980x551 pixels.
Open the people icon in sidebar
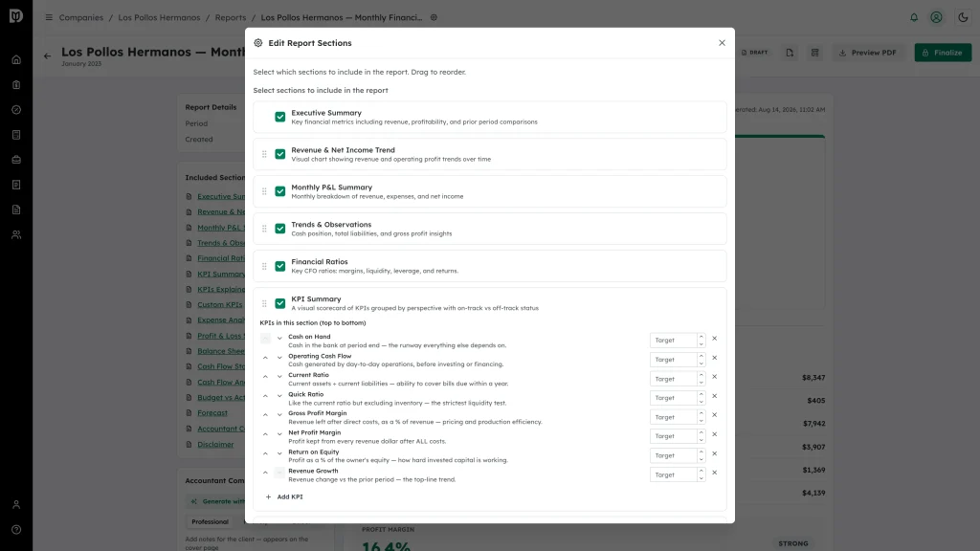tap(16, 235)
